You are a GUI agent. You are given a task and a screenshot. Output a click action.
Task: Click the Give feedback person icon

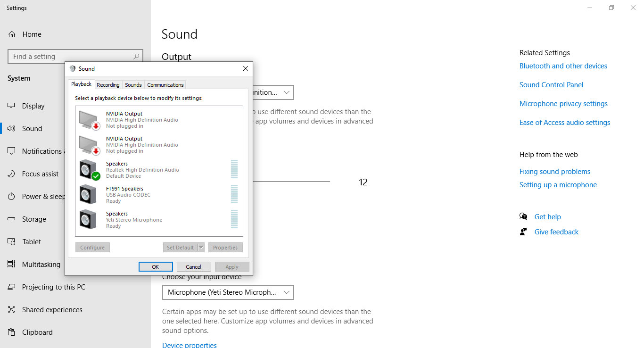point(523,232)
